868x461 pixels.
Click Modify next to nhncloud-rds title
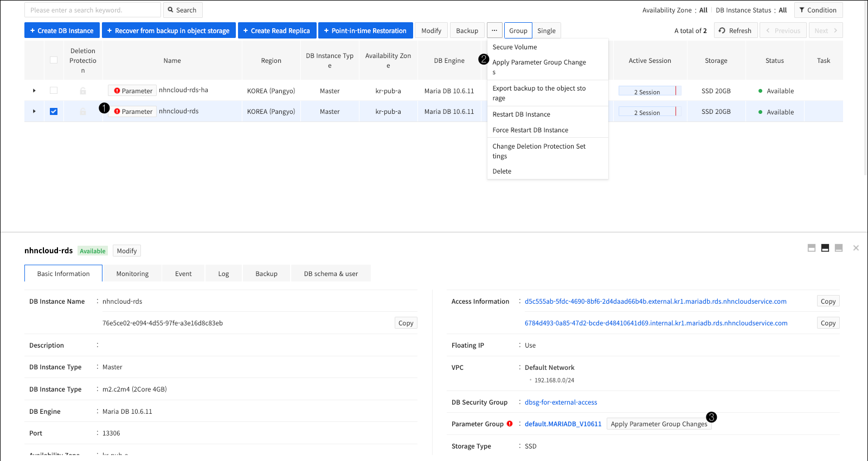(127, 251)
